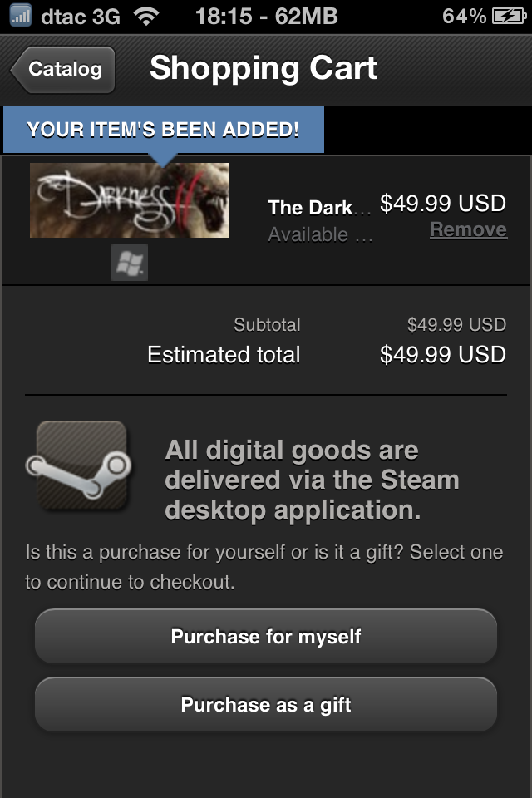Tap the 'All digital goods' delivery notice
This screenshot has width=532, height=798.
(313, 480)
